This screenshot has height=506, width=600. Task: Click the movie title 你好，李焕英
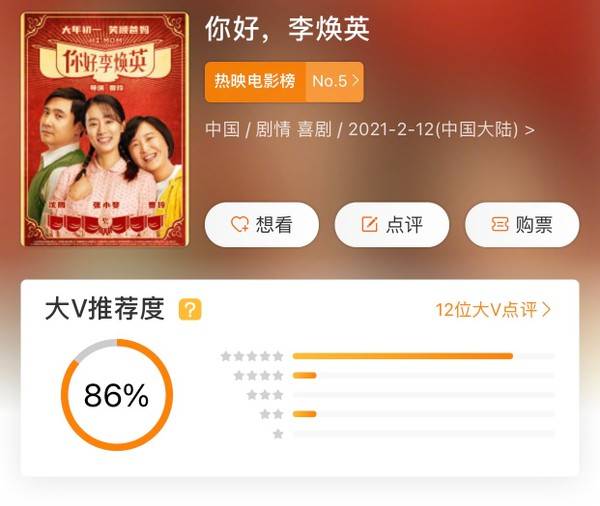pyautogui.click(x=287, y=29)
